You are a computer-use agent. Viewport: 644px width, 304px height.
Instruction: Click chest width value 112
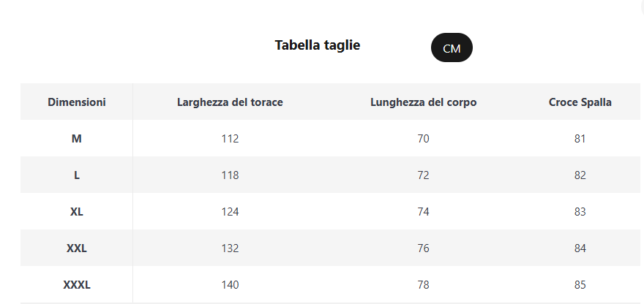coord(230,139)
